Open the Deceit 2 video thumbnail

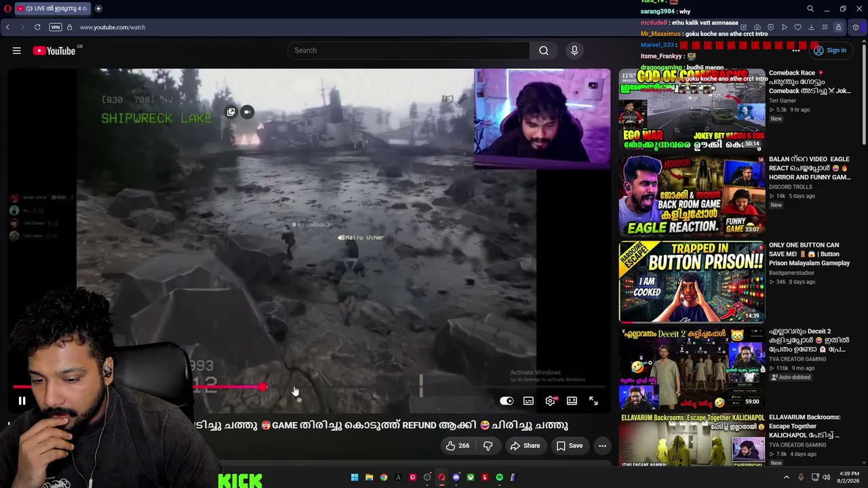click(x=692, y=368)
